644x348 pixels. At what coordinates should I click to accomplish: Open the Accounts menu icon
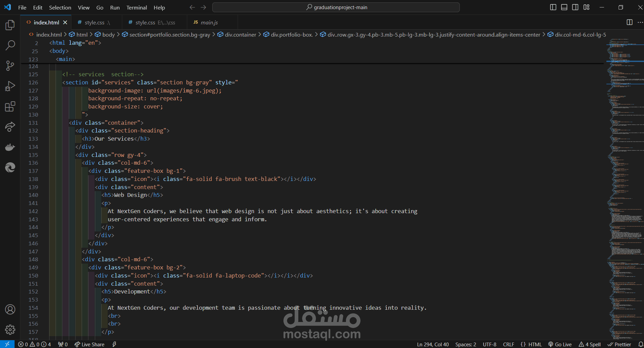pyautogui.click(x=10, y=309)
